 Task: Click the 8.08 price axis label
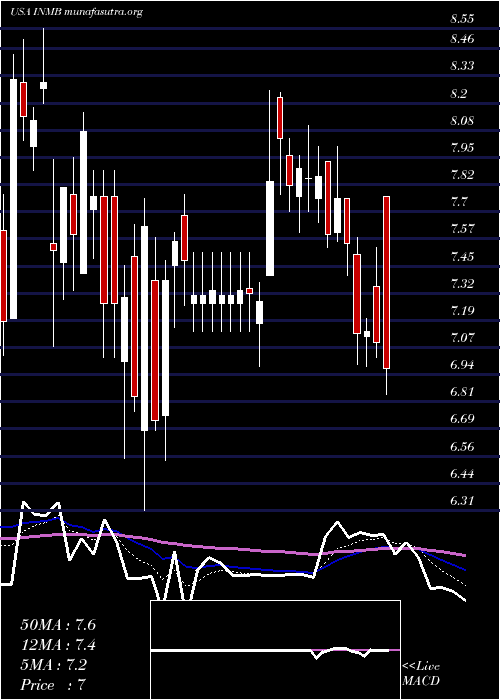pyautogui.click(x=462, y=121)
